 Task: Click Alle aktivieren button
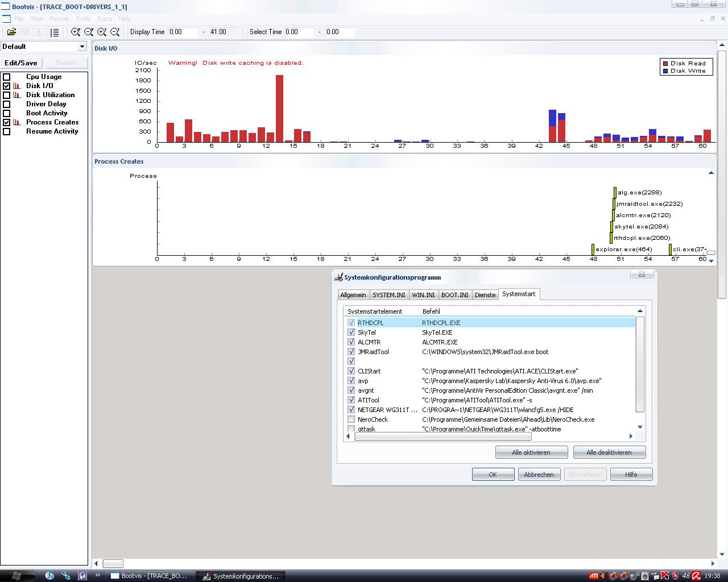[531, 452]
